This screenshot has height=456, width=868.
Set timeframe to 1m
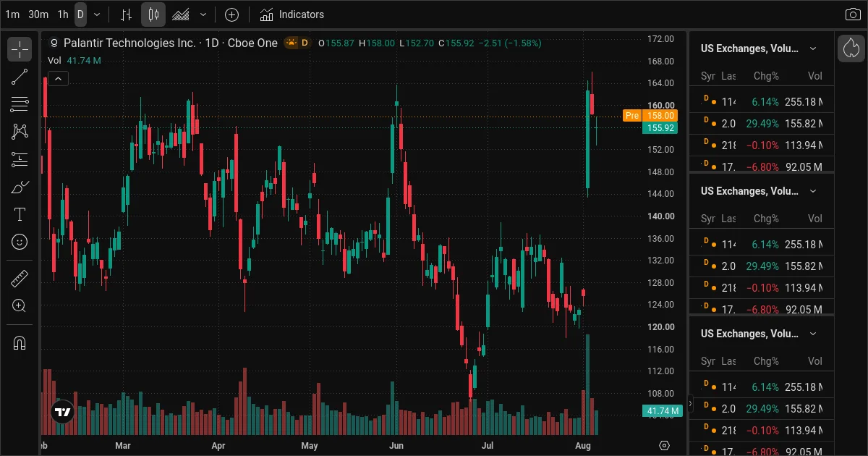[12, 14]
